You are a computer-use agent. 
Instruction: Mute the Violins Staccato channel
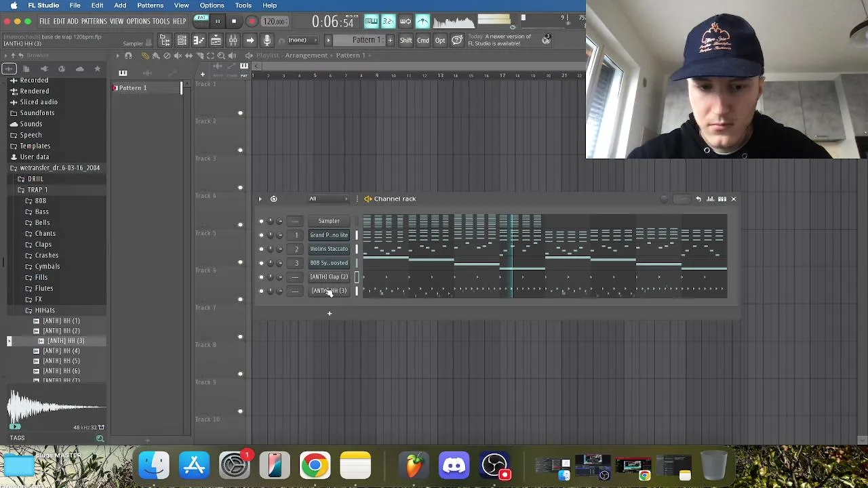(x=261, y=249)
